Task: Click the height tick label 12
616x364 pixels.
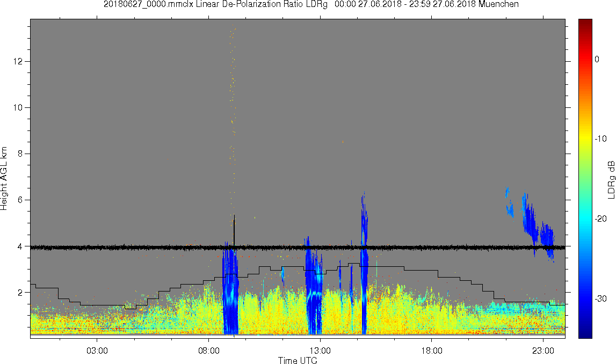Action: coord(18,61)
